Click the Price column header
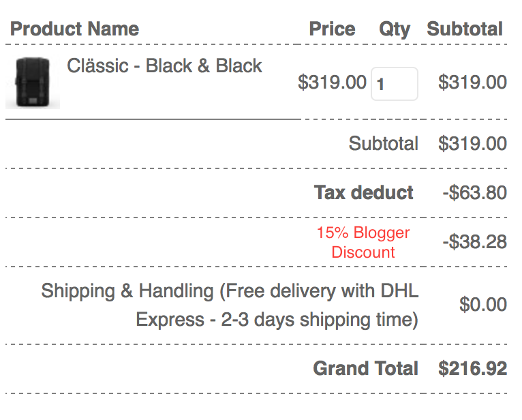 pos(332,29)
